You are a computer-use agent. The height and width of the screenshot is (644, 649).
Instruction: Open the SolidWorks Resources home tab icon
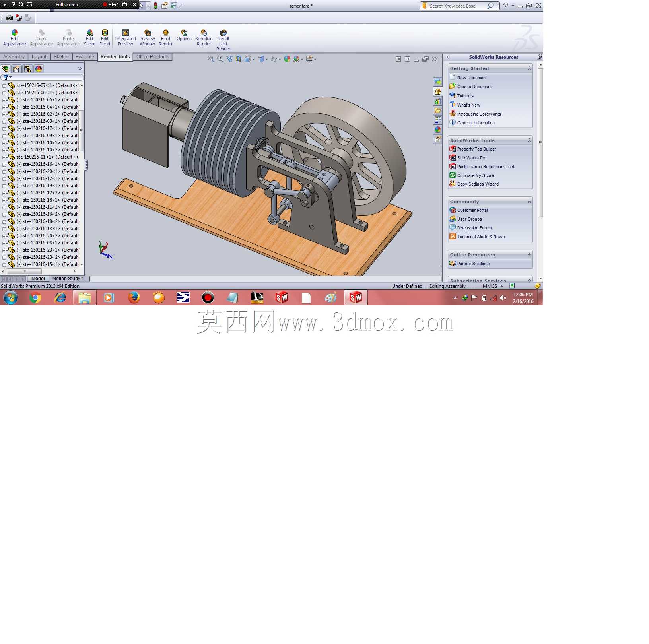437,91
